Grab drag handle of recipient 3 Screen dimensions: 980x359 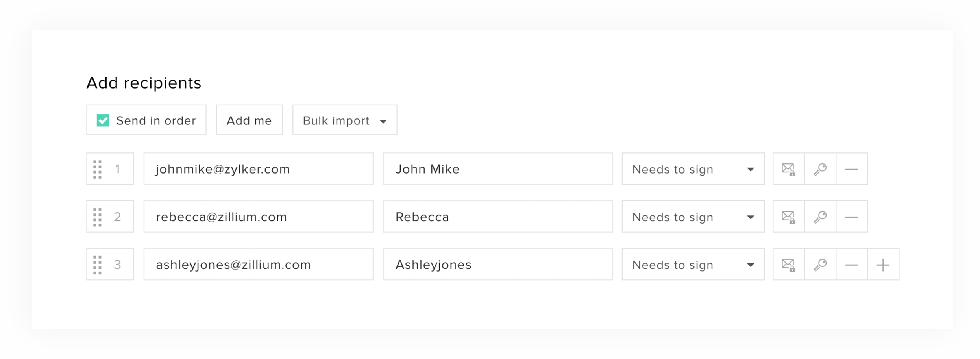point(98,265)
